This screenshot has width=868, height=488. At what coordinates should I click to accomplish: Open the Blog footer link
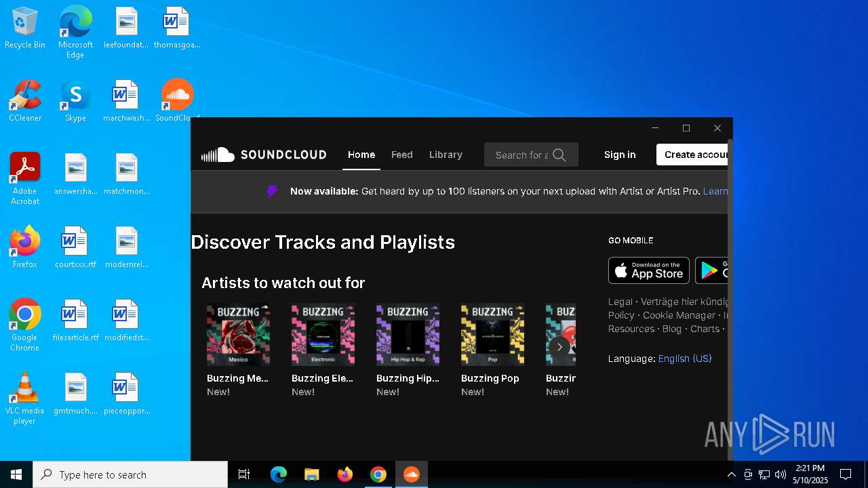671,329
